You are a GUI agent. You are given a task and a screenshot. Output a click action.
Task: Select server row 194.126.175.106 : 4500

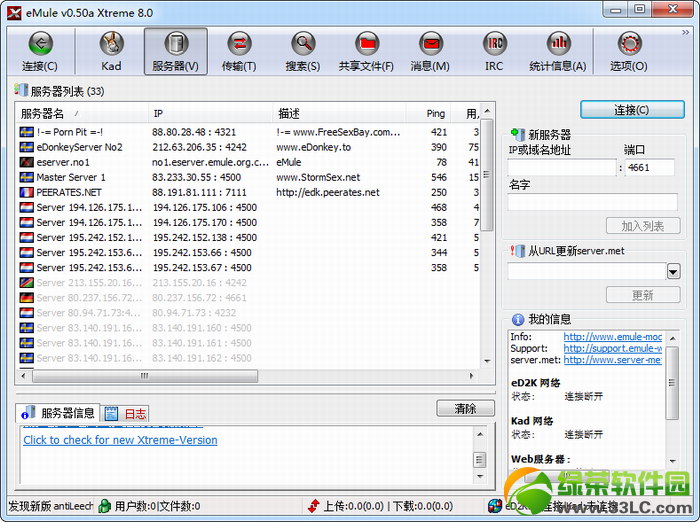tap(249, 207)
